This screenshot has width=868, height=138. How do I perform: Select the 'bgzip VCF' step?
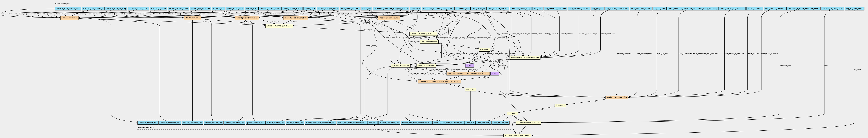[x=560, y=106]
